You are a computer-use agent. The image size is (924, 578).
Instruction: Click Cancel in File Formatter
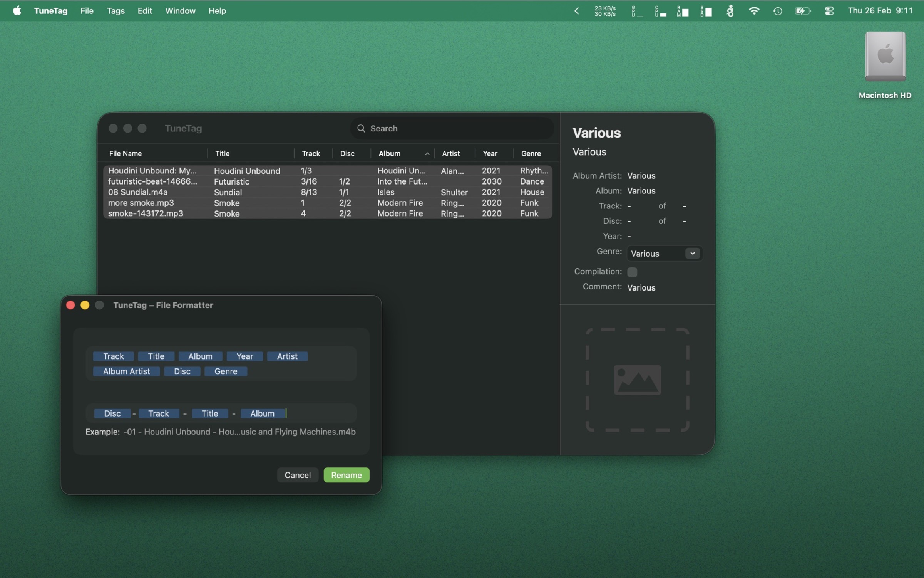click(298, 475)
